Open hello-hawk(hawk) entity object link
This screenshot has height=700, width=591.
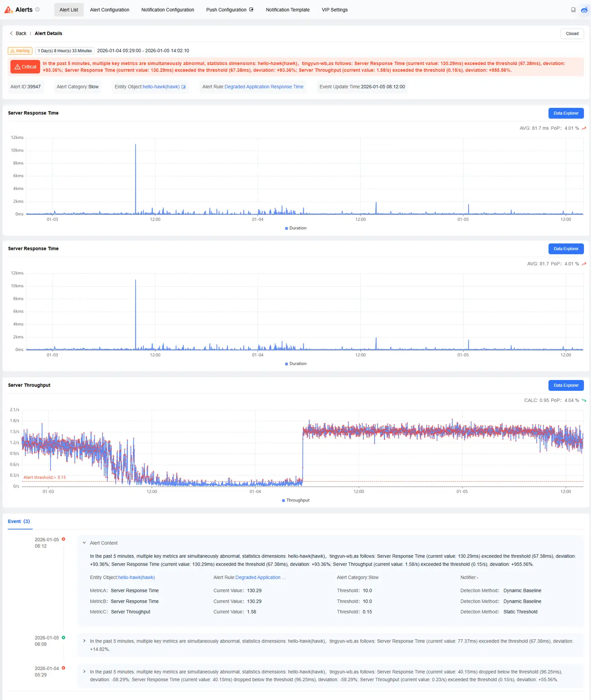point(161,87)
